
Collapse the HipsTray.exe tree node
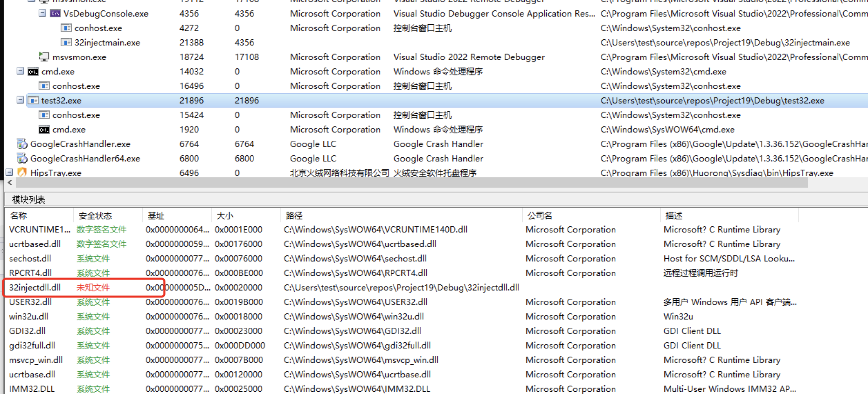click(10, 172)
